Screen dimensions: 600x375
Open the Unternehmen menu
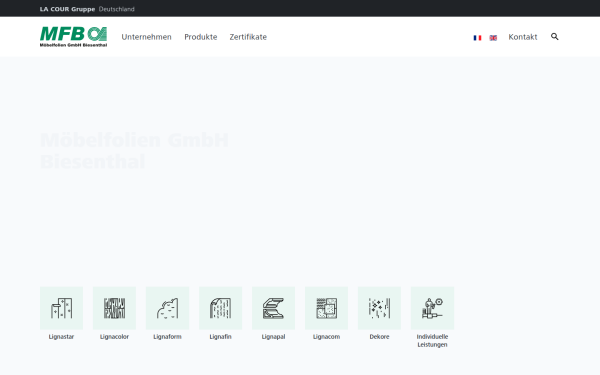[x=147, y=37]
